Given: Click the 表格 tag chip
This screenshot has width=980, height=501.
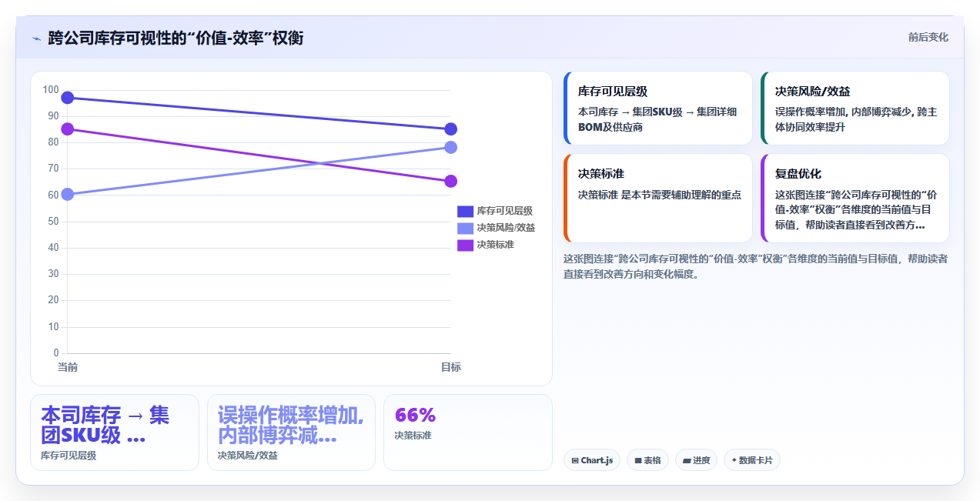Looking at the screenshot, I should [x=647, y=460].
